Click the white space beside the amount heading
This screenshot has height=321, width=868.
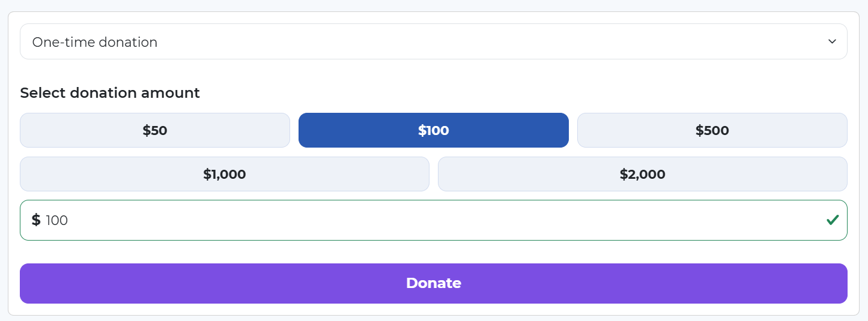[481, 93]
